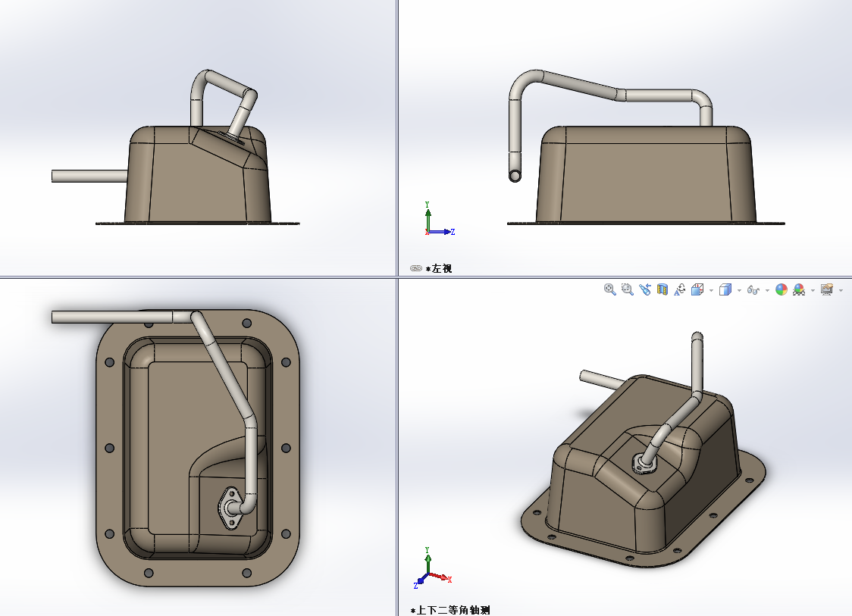The height and width of the screenshot is (616, 852).
Task: Open the Apply Scene dropdown arrow
Action: [x=813, y=291]
